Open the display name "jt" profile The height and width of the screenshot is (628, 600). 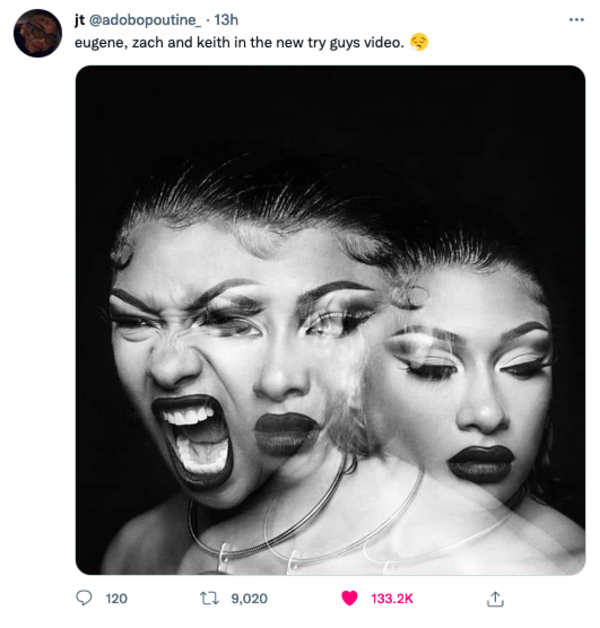pyautogui.click(x=80, y=19)
